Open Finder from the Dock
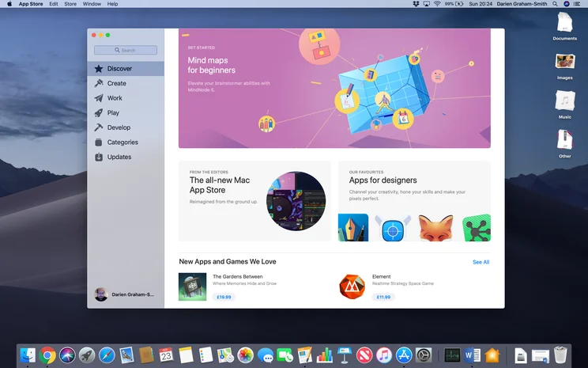Image resolution: width=588 pixels, height=368 pixels. (x=28, y=355)
